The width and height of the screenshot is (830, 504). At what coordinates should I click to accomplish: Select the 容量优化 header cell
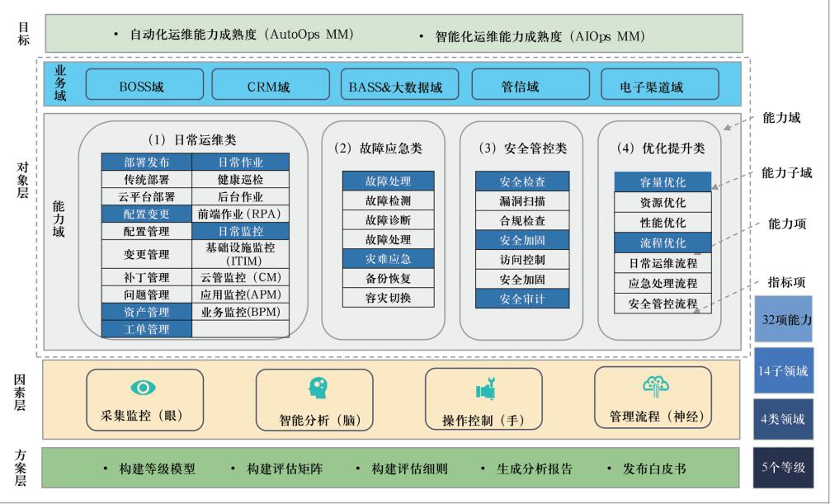663,182
